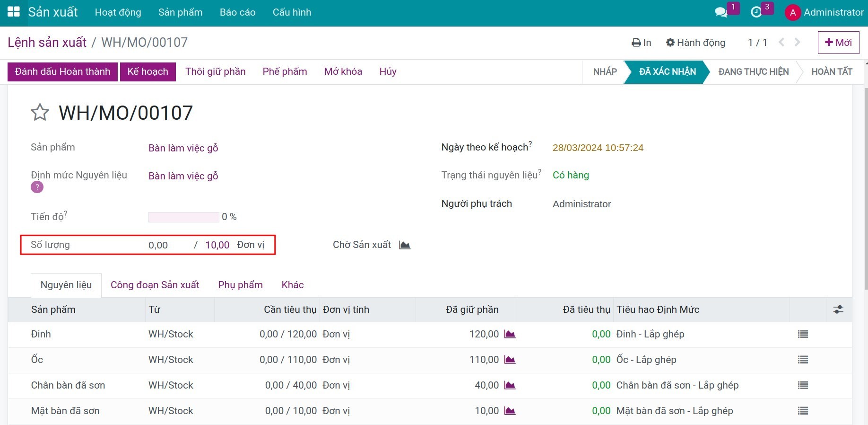Click Thôi giữ phần button
Image resolution: width=868 pixels, height=425 pixels.
(x=216, y=71)
